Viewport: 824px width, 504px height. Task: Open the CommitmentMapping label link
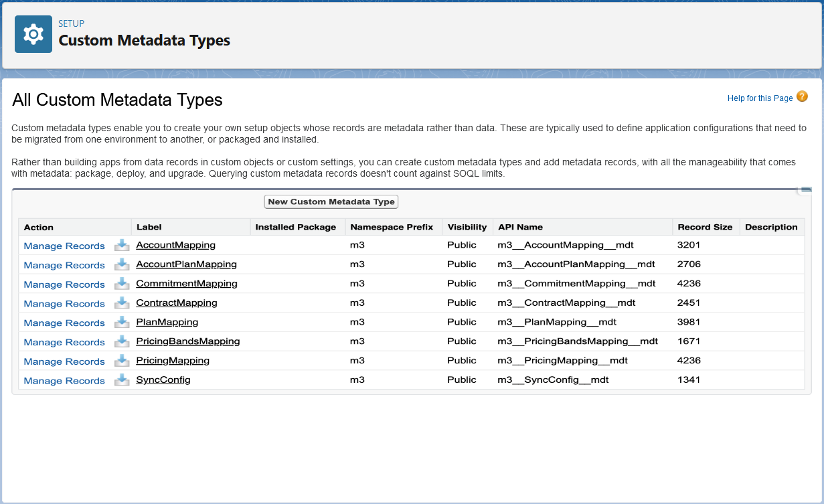(x=187, y=284)
